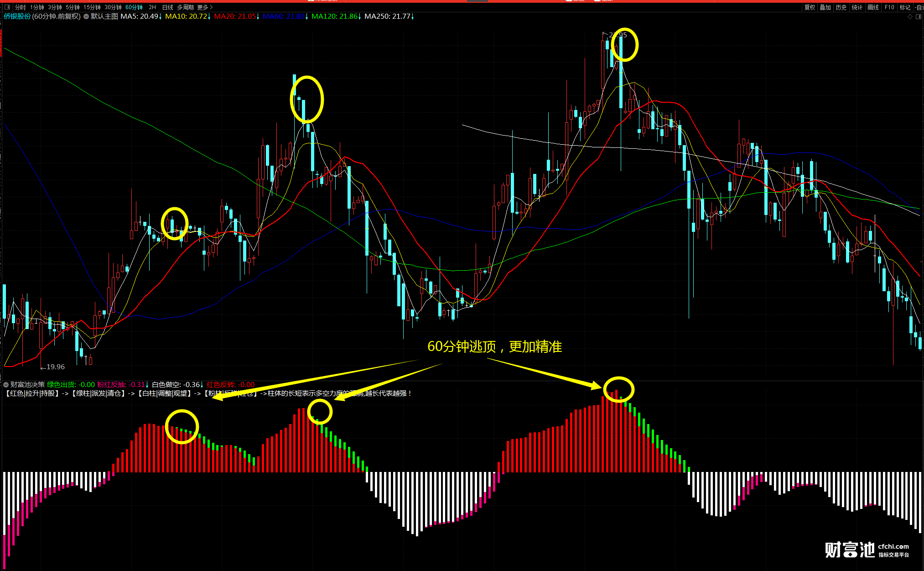Click the 叠加 overlay button
Screen dimensions: 924x571
[825, 7]
